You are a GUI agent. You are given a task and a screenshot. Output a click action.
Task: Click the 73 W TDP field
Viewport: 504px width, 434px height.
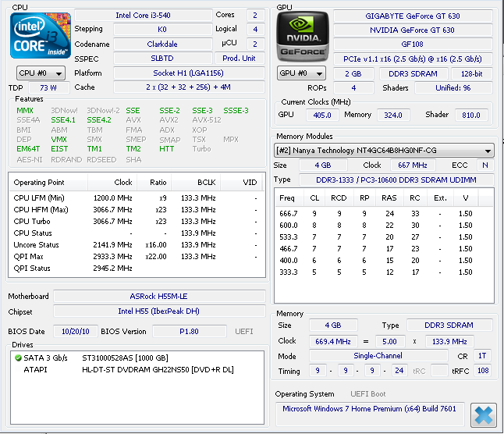(48, 87)
